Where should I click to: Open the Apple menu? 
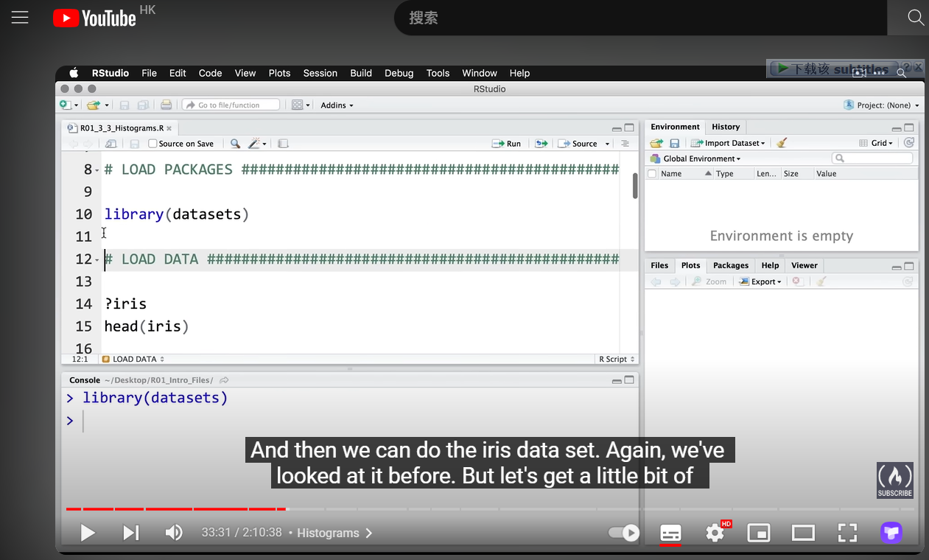pos(74,73)
